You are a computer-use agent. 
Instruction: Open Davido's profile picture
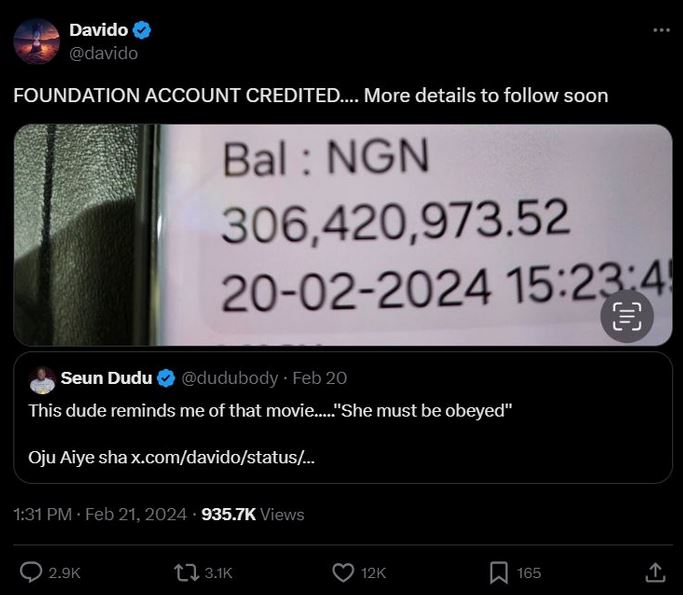pyautogui.click(x=37, y=41)
